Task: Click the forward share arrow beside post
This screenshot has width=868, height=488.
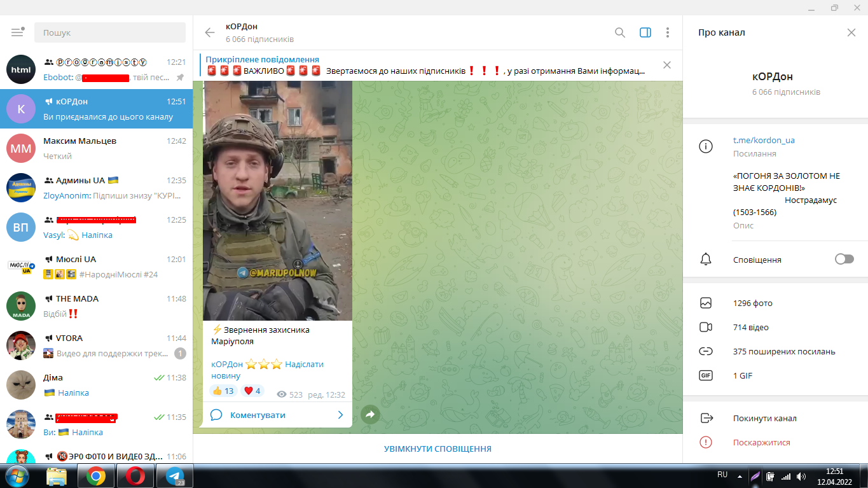Action: (370, 415)
